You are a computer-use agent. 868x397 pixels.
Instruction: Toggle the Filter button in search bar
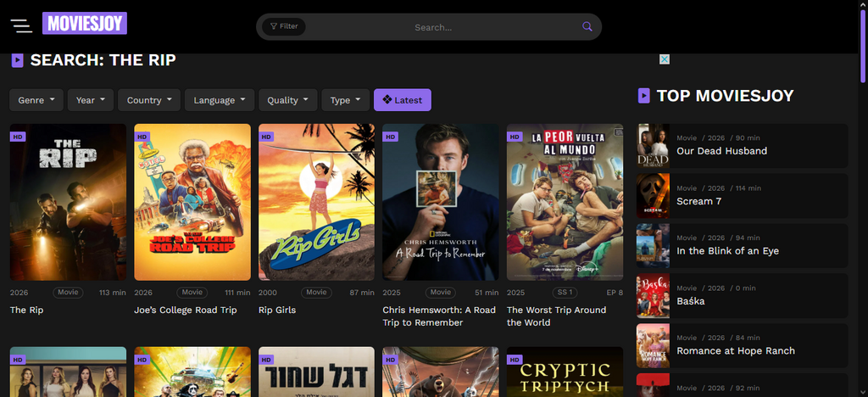pos(284,26)
